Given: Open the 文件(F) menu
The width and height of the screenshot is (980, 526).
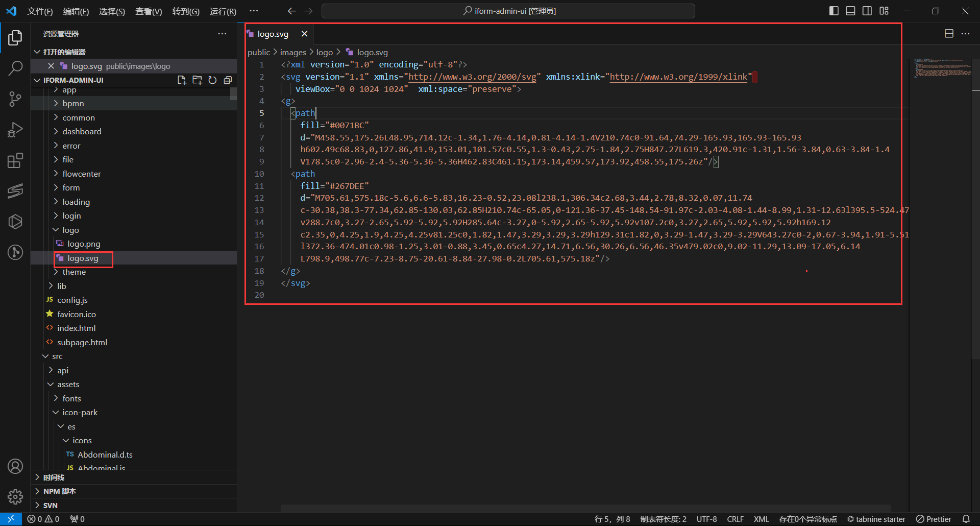Looking at the screenshot, I should [x=40, y=11].
